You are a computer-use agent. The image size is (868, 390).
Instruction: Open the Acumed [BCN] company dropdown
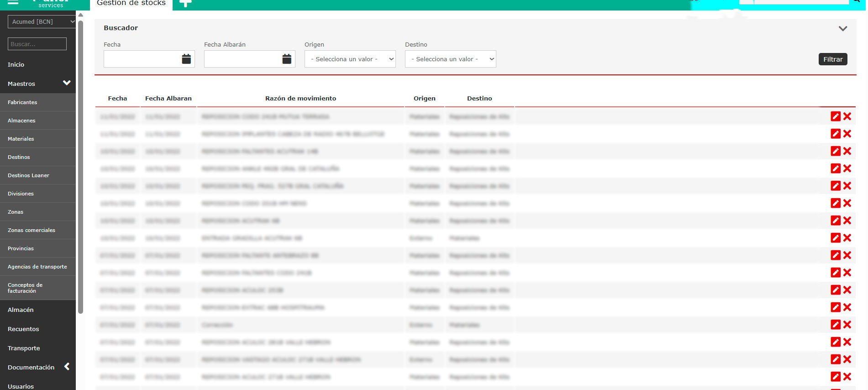click(x=42, y=21)
